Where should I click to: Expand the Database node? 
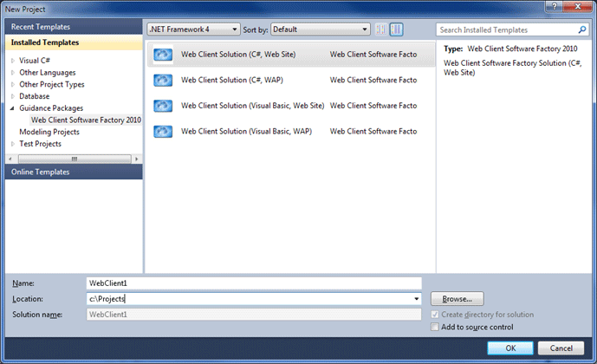(13, 96)
